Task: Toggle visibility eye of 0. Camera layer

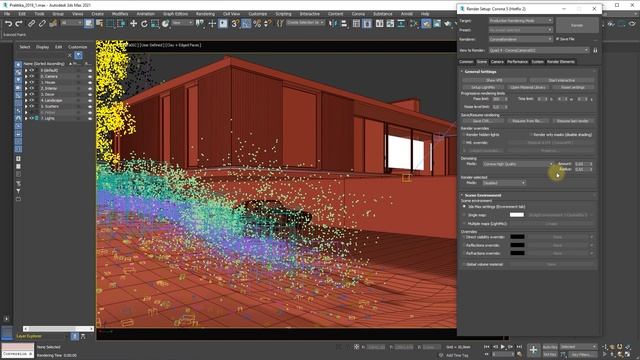Action: 31,76
